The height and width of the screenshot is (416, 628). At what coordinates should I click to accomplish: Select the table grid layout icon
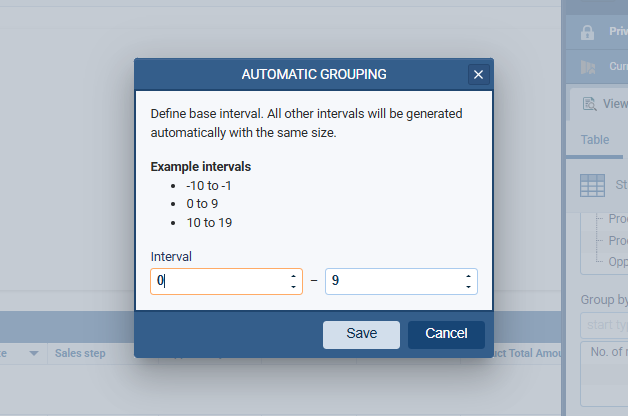pyautogui.click(x=593, y=185)
